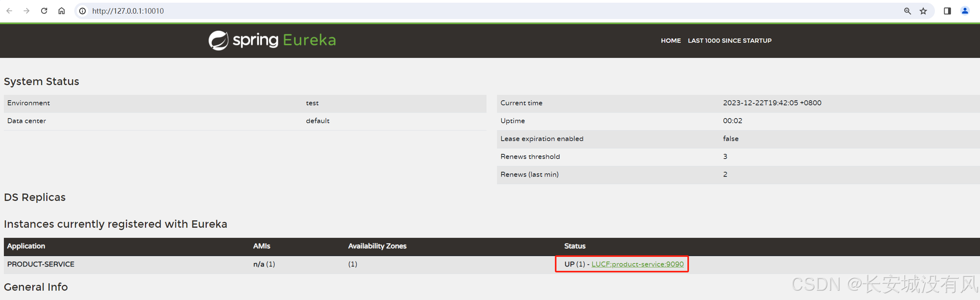Viewport: 980px width, 300px height.
Task: Click the 'Data center' label
Action: pos(26,121)
